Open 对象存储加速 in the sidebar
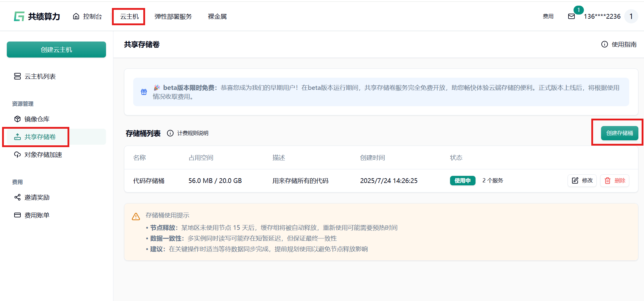This screenshot has width=644, height=301. (x=43, y=155)
